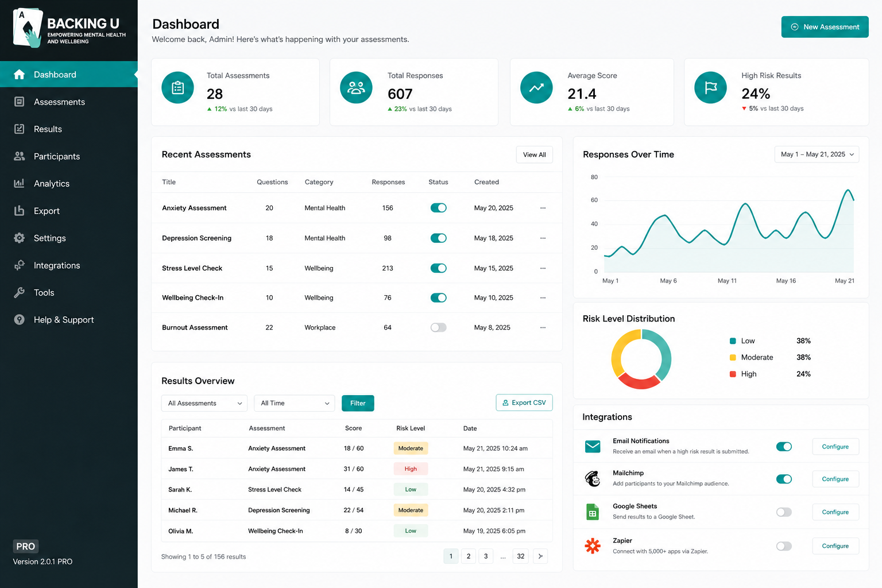The height and width of the screenshot is (588, 882).
Task: Open the All Assessments dropdown
Action: click(x=204, y=403)
